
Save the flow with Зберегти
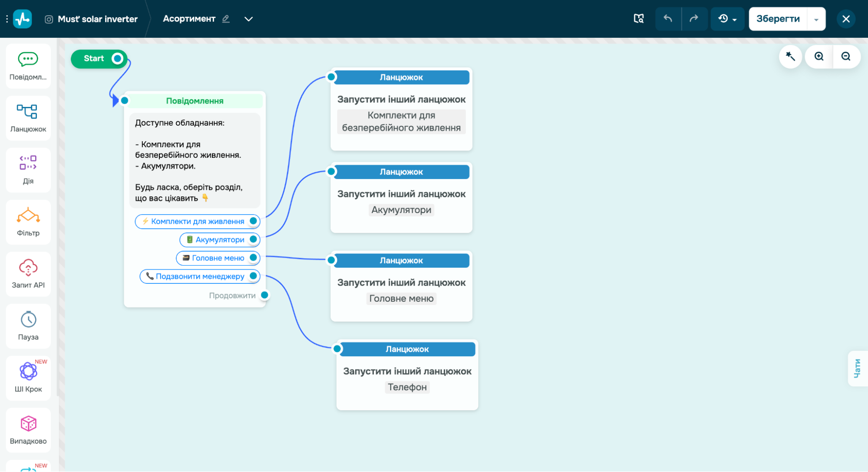[x=778, y=19]
